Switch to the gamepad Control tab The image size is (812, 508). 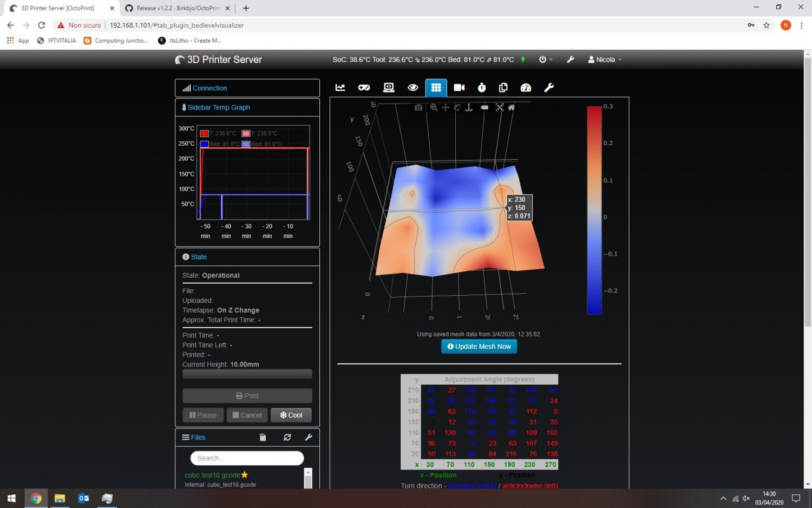[x=364, y=88]
